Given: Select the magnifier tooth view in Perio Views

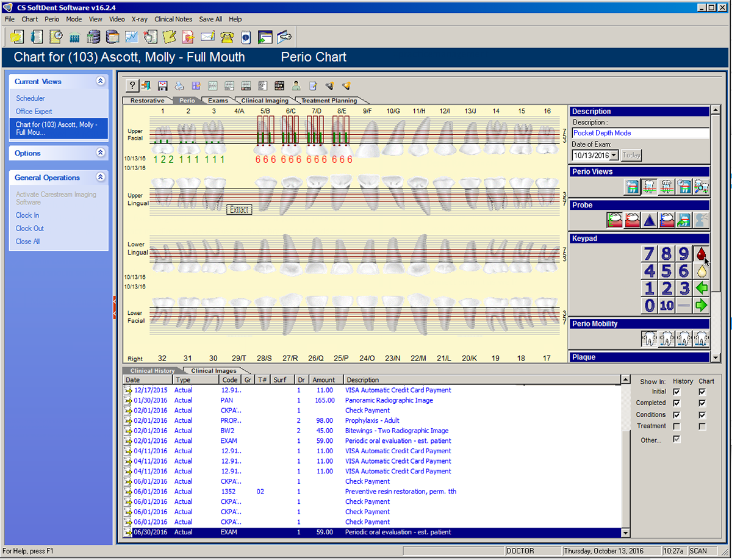Looking at the screenshot, I should pyautogui.click(x=701, y=187).
